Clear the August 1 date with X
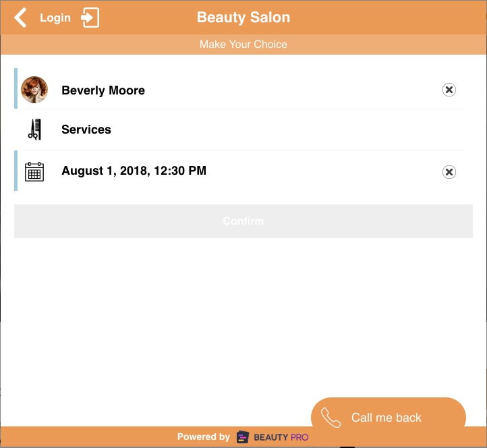The image size is (487, 448). (x=449, y=172)
